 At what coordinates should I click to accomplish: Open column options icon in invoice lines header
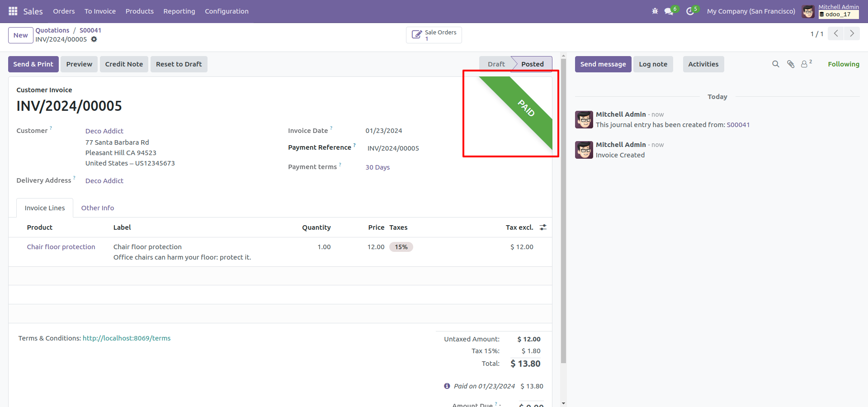(x=543, y=227)
